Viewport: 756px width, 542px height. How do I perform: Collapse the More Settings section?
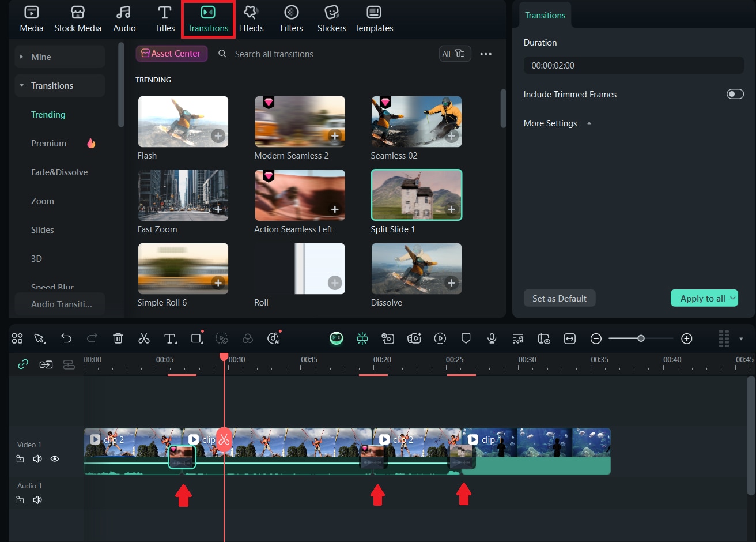(588, 123)
